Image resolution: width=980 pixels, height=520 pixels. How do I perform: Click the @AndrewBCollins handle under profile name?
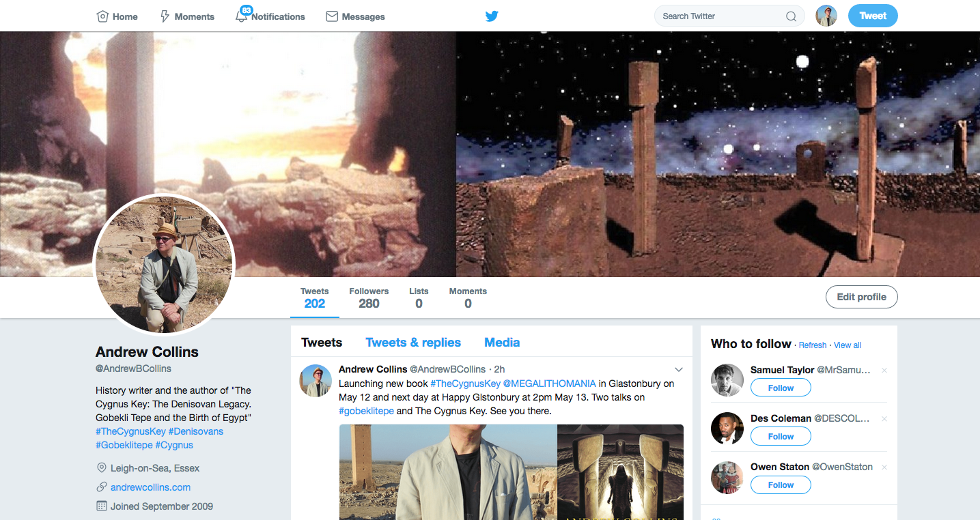pos(133,369)
